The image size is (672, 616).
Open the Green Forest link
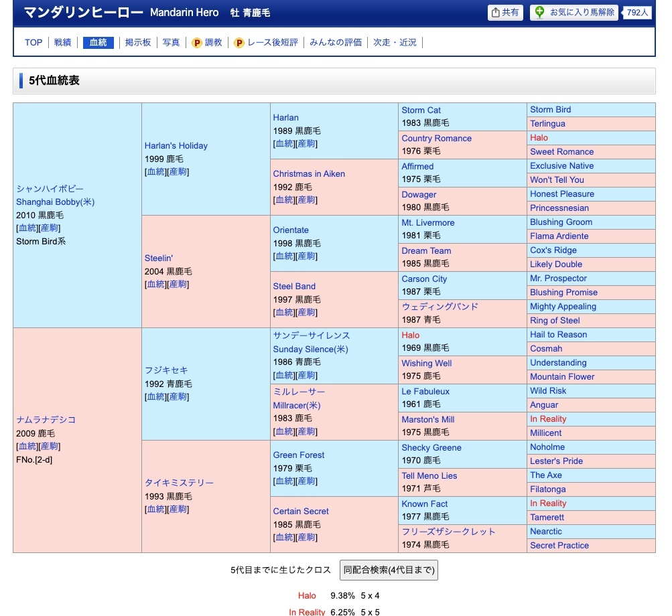pos(299,455)
